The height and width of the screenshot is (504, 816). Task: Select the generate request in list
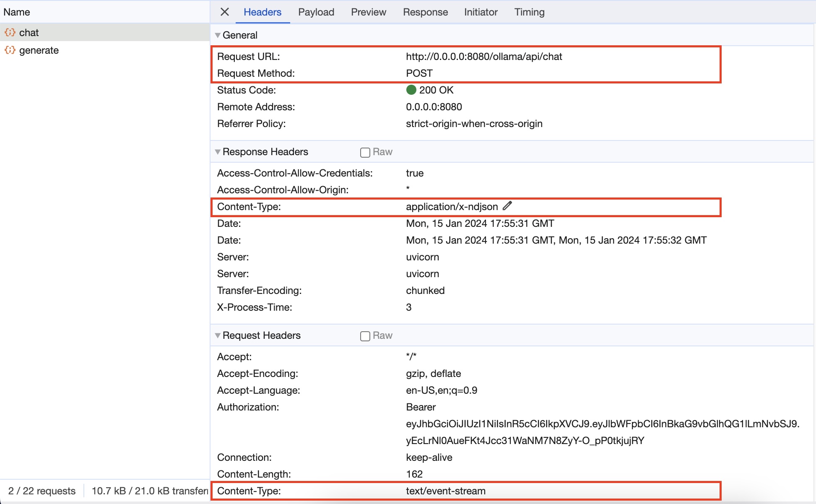pyautogui.click(x=39, y=50)
